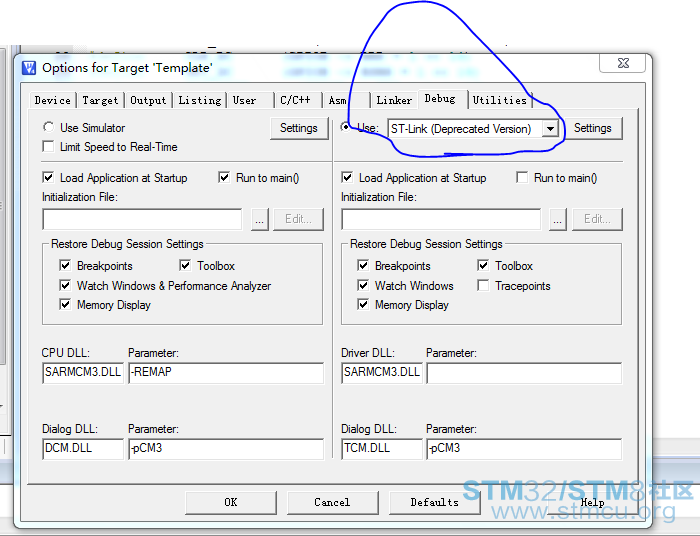Confirm dialog with OK button
This screenshot has height=536, width=700.
tap(231, 503)
